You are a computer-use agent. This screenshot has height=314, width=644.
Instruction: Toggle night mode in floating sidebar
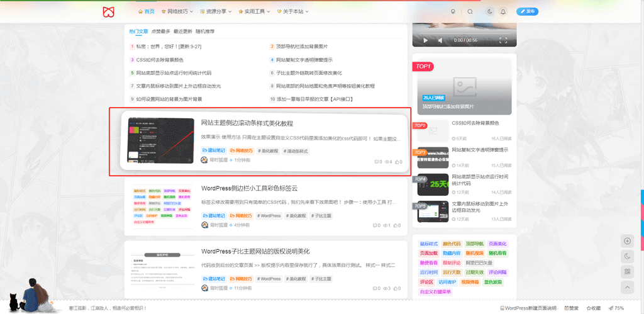point(627,256)
